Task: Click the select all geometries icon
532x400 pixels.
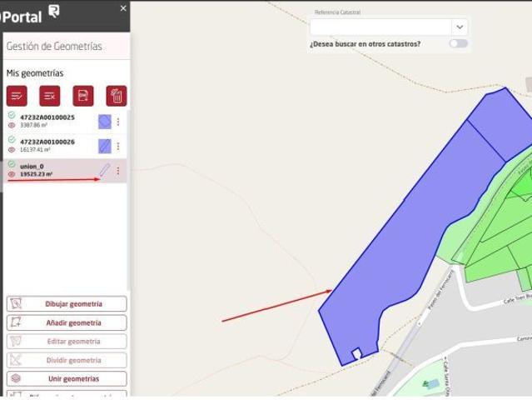Action: [17, 96]
